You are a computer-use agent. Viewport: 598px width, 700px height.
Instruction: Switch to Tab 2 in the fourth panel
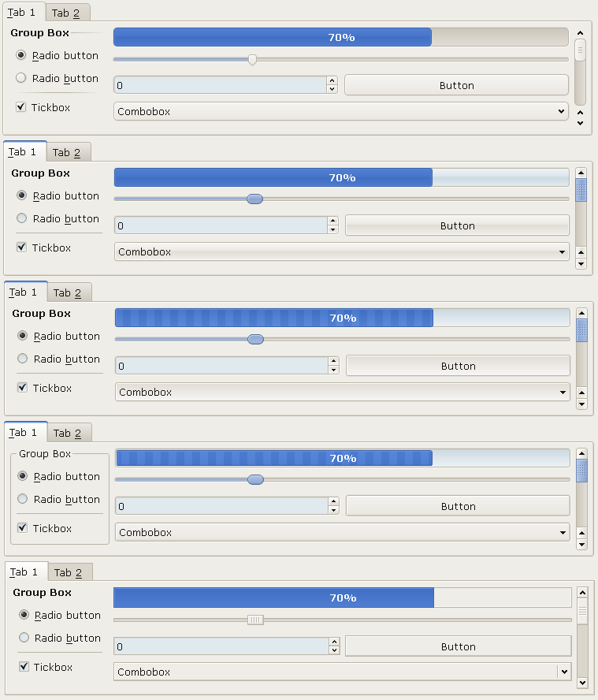[x=69, y=433]
